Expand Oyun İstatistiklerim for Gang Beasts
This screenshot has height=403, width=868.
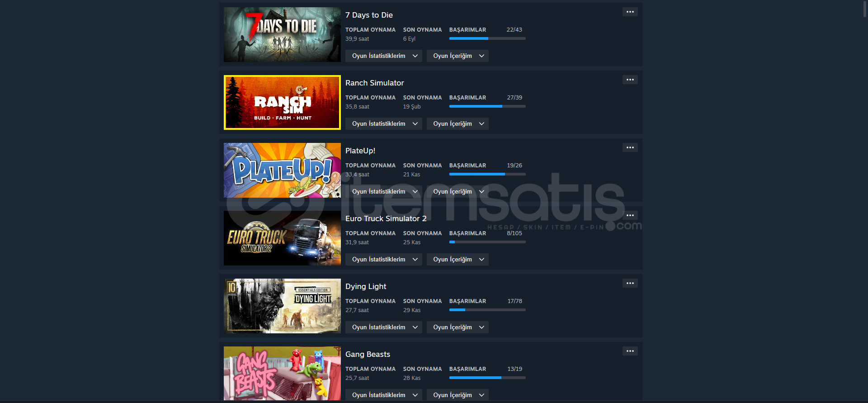pos(383,395)
